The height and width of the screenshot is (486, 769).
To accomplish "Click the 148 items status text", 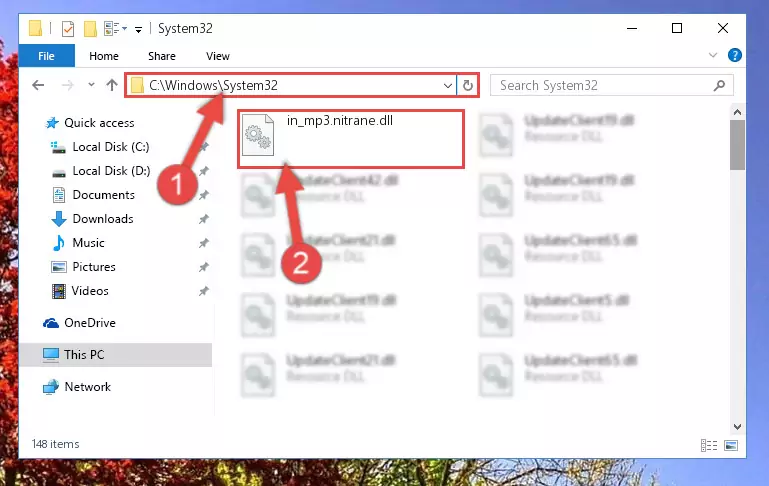I will click(55, 444).
